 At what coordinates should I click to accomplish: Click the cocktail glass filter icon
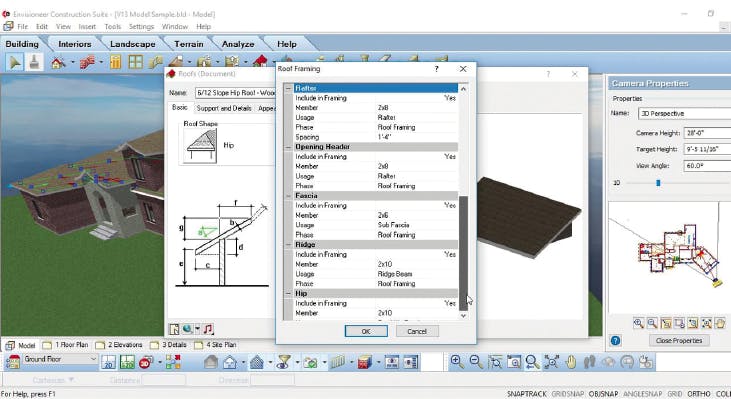(x=283, y=362)
